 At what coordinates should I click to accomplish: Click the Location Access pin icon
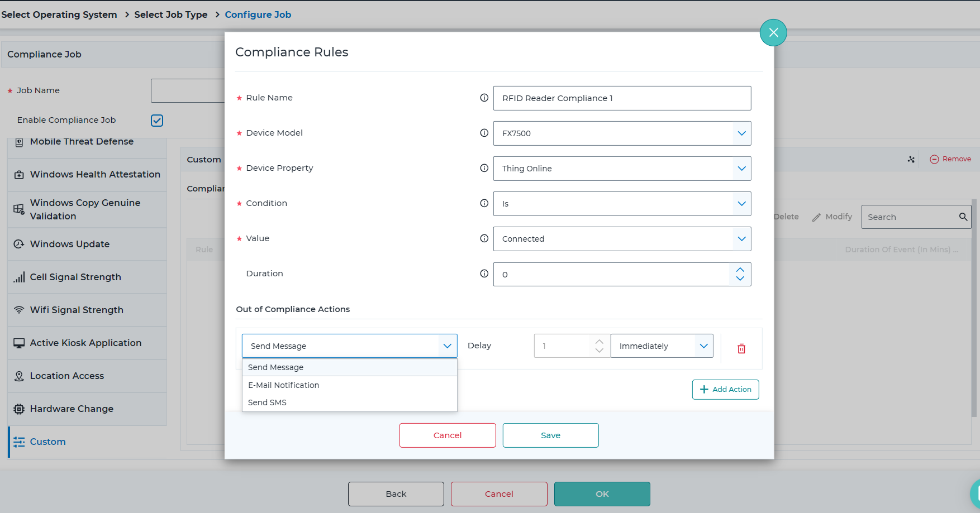tap(19, 376)
